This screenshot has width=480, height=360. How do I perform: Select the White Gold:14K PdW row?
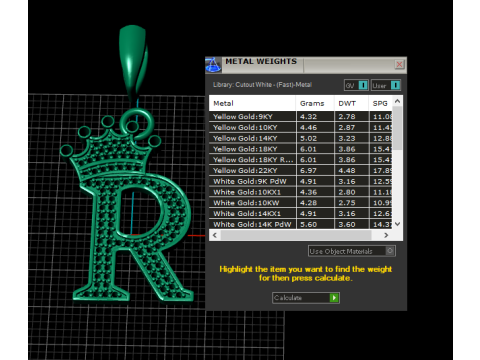pyautogui.click(x=301, y=224)
